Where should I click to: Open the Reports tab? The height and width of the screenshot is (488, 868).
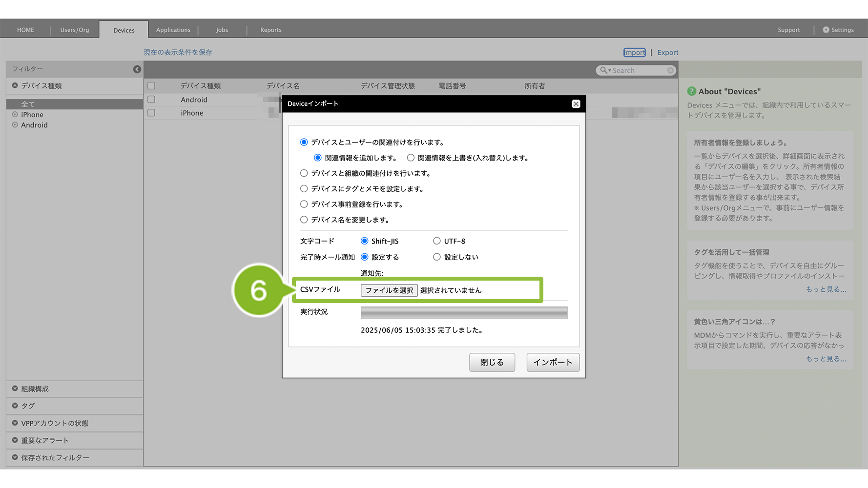point(271,30)
